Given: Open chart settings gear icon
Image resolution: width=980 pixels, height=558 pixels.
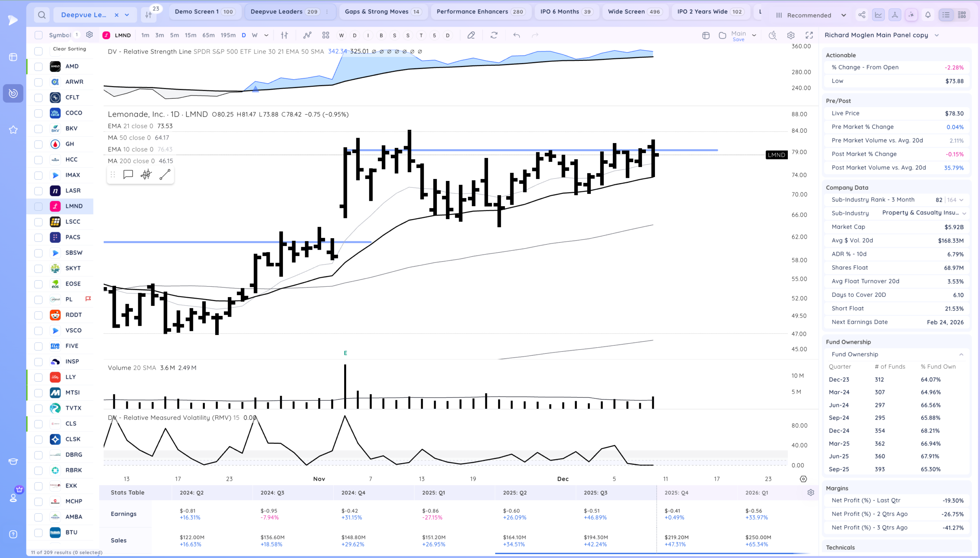Looking at the screenshot, I should [791, 35].
